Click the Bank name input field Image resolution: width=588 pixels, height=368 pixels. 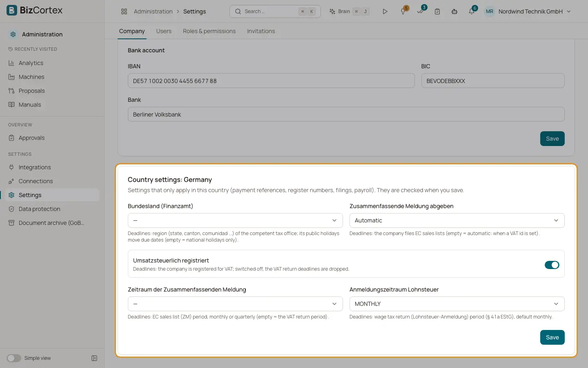click(x=346, y=114)
